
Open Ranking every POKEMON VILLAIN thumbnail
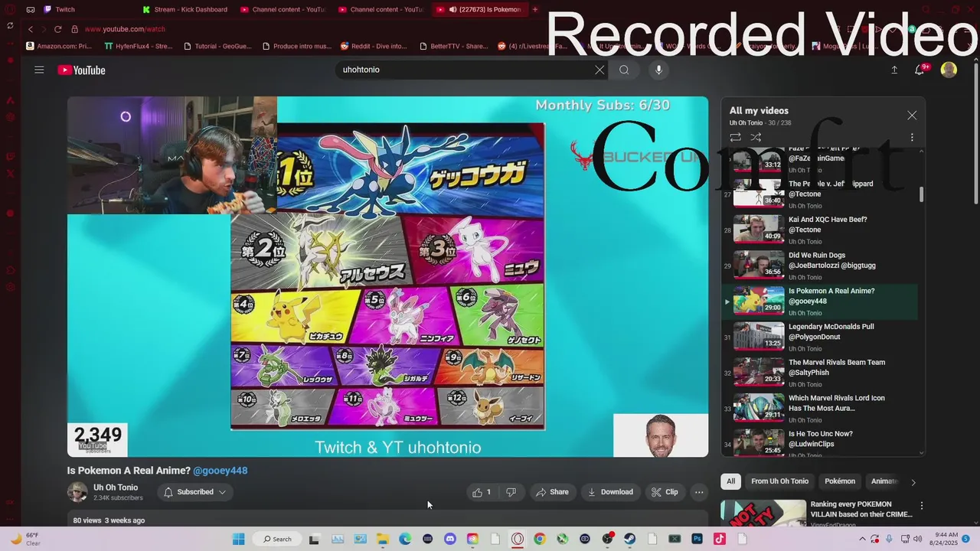point(763,513)
